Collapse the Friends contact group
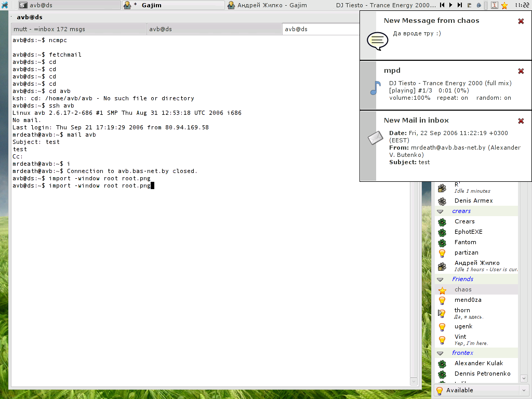532x399 pixels. click(440, 280)
